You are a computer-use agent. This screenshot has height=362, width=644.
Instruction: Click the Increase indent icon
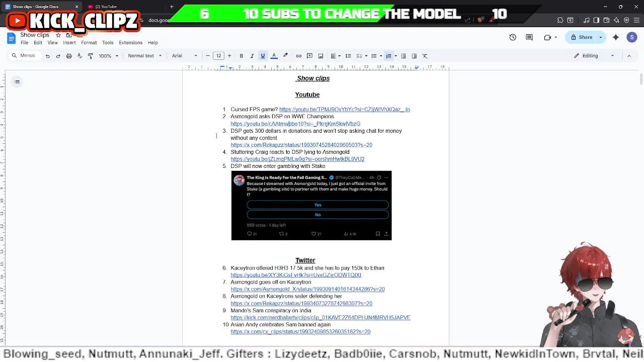tap(414, 56)
